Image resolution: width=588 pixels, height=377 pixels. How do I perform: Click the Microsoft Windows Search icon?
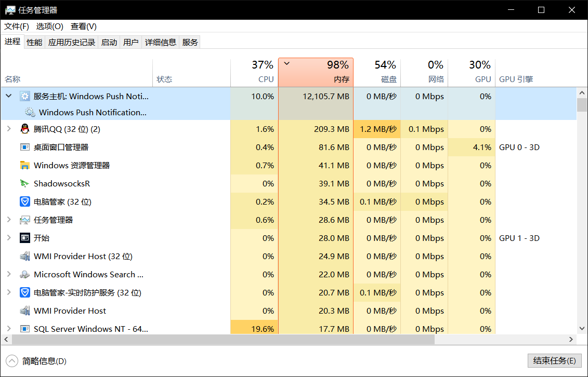(x=25, y=274)
